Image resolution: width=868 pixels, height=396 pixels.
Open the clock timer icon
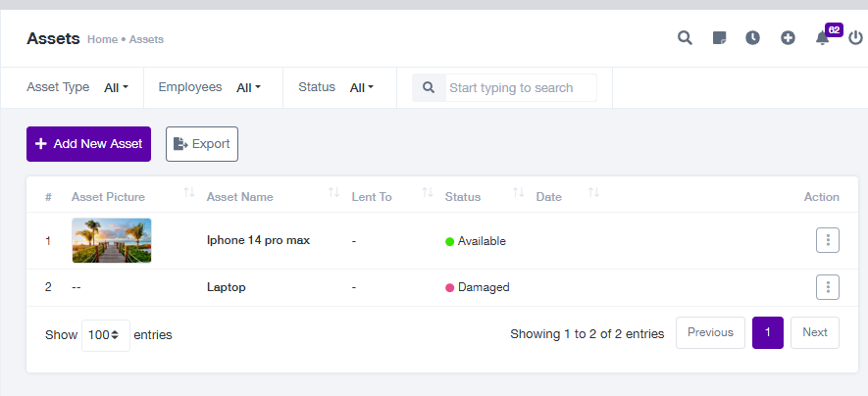(752, 38)
